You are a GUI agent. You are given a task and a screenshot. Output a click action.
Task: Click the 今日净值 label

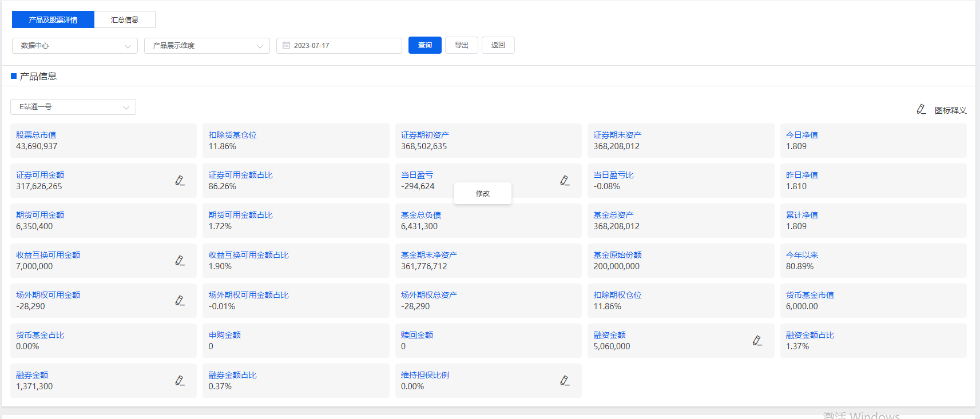coord(802,135)
